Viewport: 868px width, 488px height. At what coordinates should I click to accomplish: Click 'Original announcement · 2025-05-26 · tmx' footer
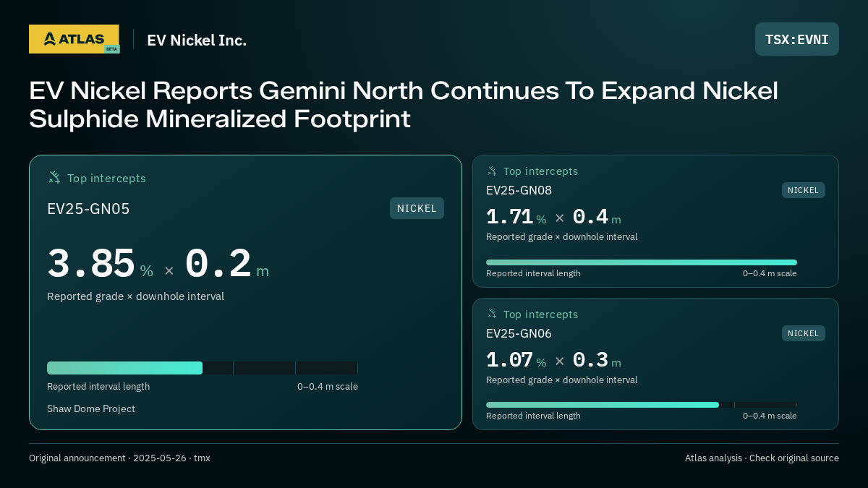(119, 458)
